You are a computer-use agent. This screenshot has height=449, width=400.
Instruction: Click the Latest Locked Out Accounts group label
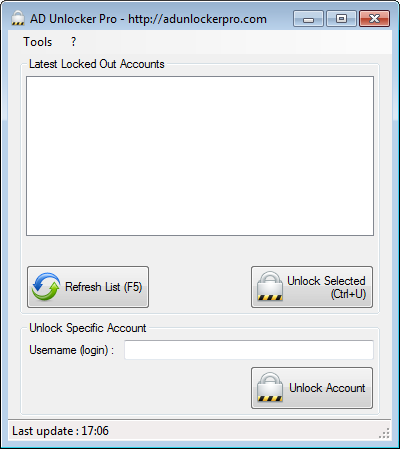97,64
